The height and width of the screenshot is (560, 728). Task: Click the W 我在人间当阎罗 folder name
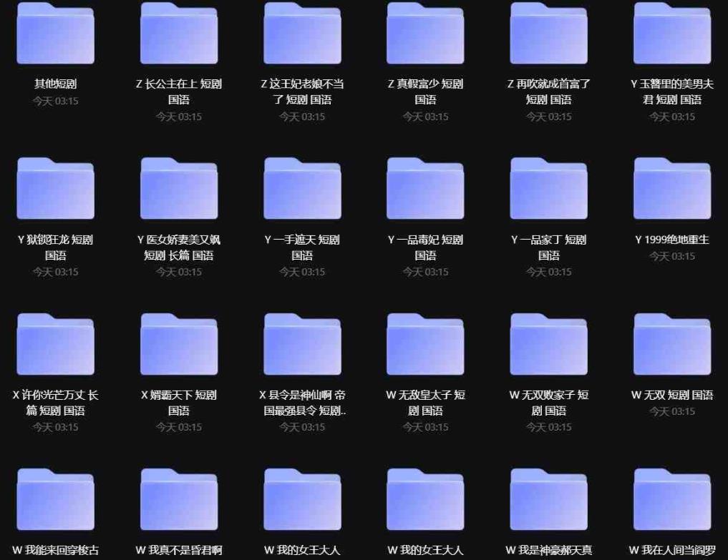(x=672, y=550)
